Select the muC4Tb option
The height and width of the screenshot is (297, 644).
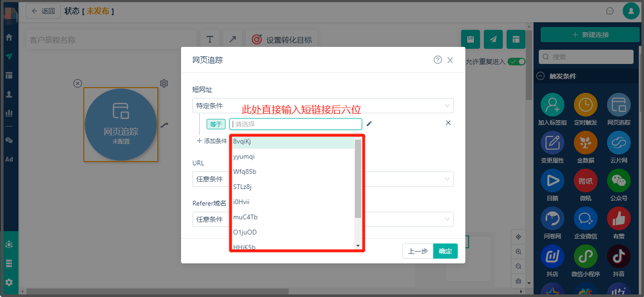293,217
